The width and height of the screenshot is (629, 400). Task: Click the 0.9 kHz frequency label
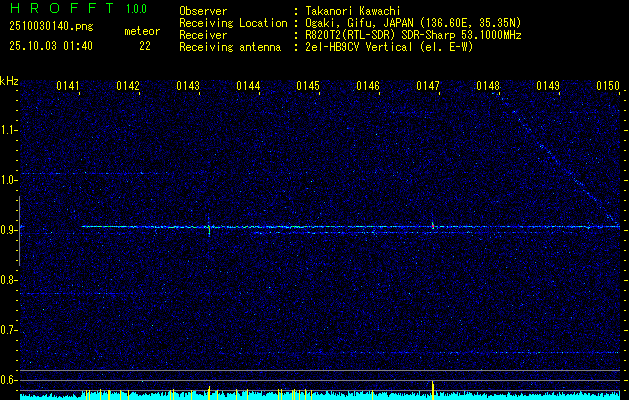(x=8, y=230)
